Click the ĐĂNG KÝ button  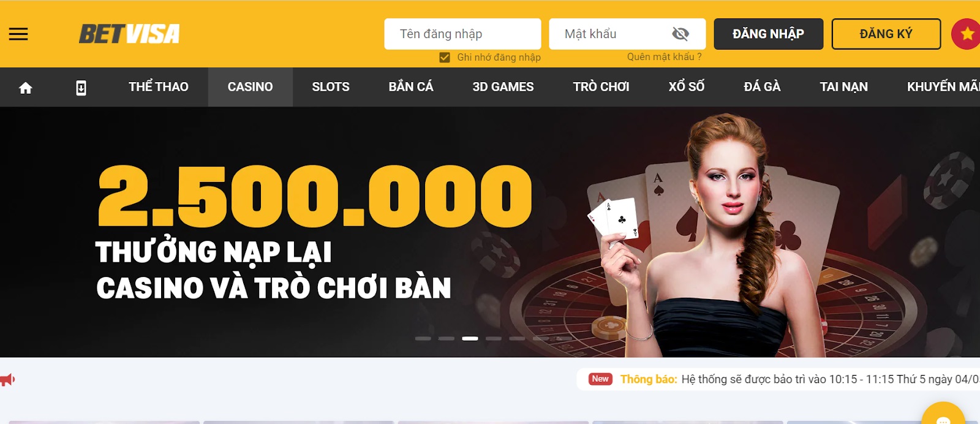tap(886, 34)
